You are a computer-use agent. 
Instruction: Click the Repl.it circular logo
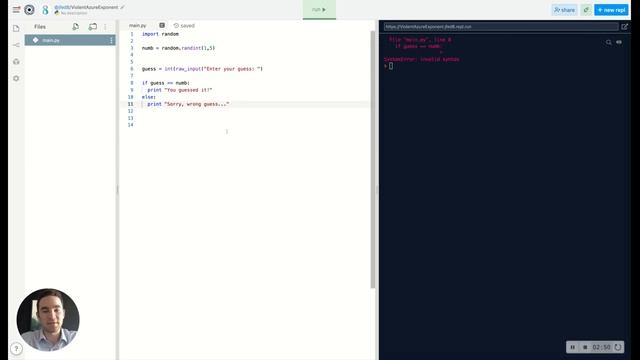29,9
